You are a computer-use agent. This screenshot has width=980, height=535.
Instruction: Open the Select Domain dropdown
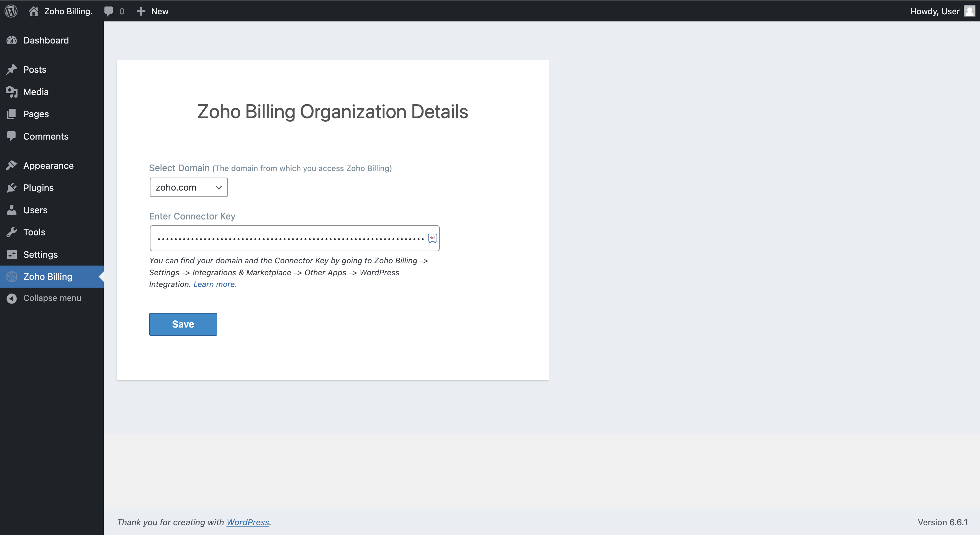(189, 187)
